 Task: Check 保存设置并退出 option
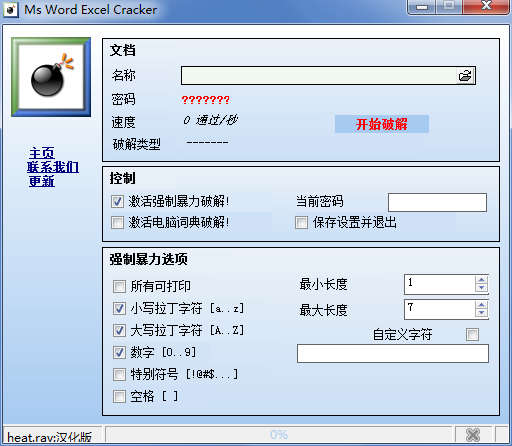[x=301, y=222]
